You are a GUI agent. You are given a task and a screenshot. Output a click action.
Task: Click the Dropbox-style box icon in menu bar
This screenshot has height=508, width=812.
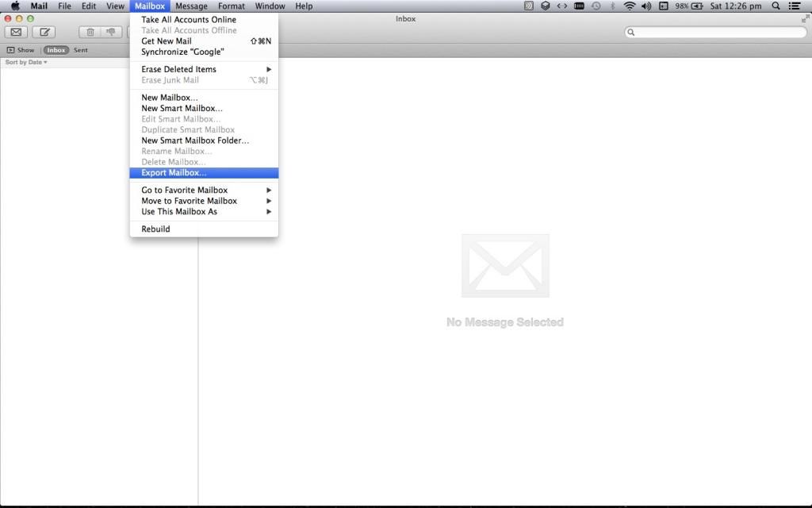point(546,6)
